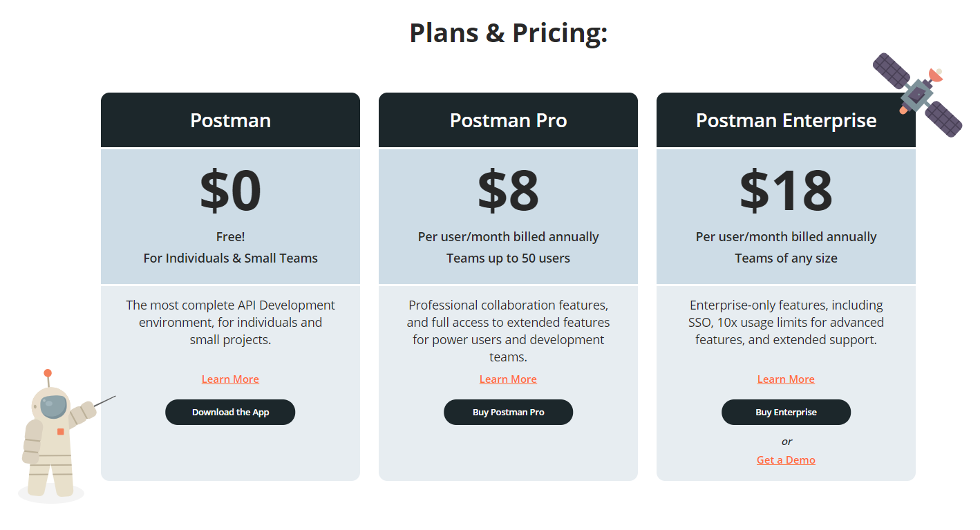Select the Postman Enterprise plan header
Viewport: 980px width, 530px height.
click(x=786, y=120)
